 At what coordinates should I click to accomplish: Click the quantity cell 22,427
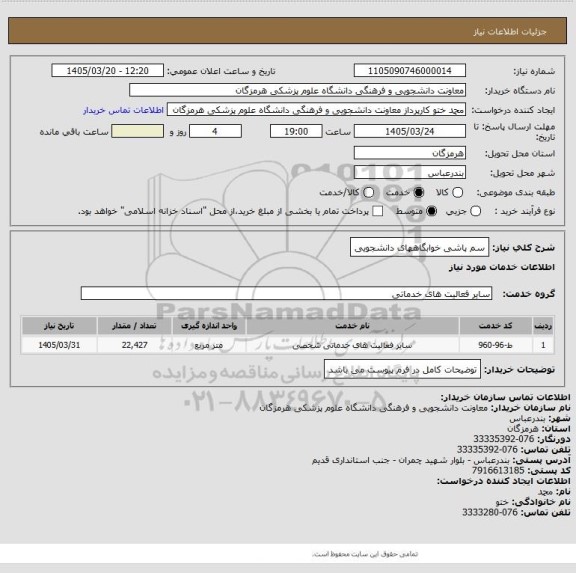(134, 345)
